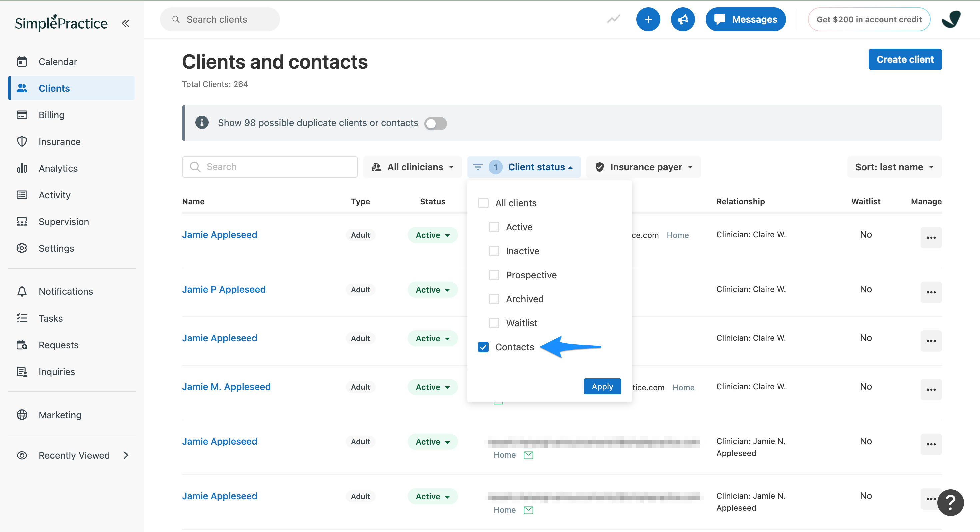Viewport: 980px width, 532px height.
Task: Open Analytics from the sidebar
Action: pos(72,168)
